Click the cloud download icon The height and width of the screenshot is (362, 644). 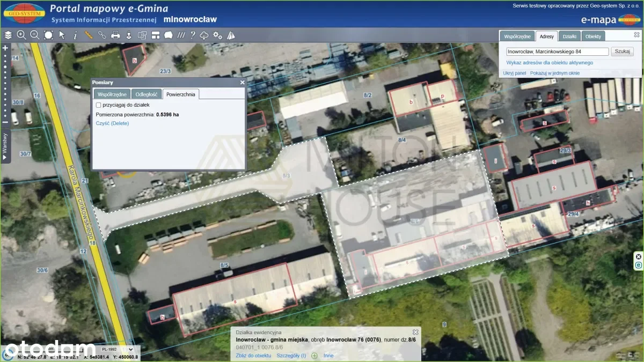click(x=204, y=35)
